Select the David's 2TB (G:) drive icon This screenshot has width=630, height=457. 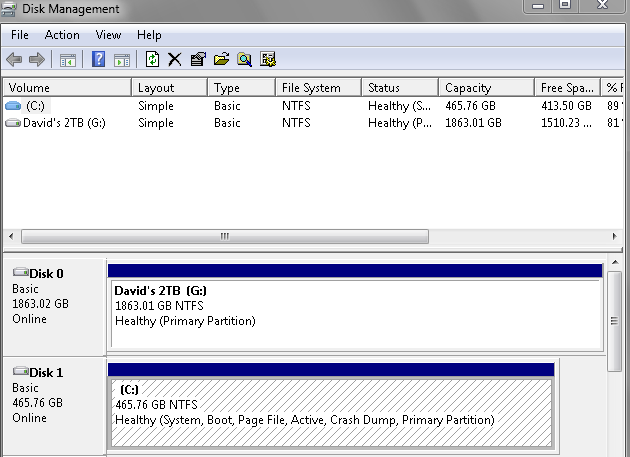click(13, 123)
